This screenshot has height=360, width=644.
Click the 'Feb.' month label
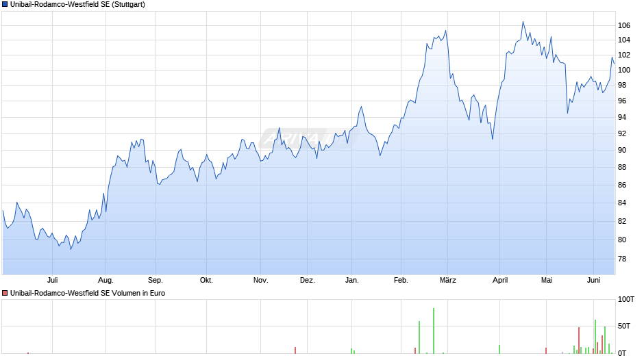[401, 281]
